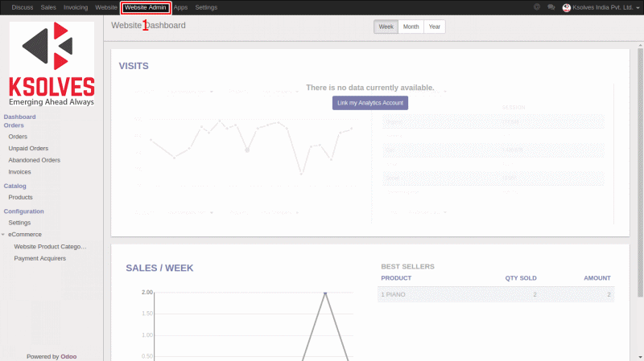Click the @ mentions icon in top bar
The height and width of the screenshot is (361, 644).
pos(537,7)
